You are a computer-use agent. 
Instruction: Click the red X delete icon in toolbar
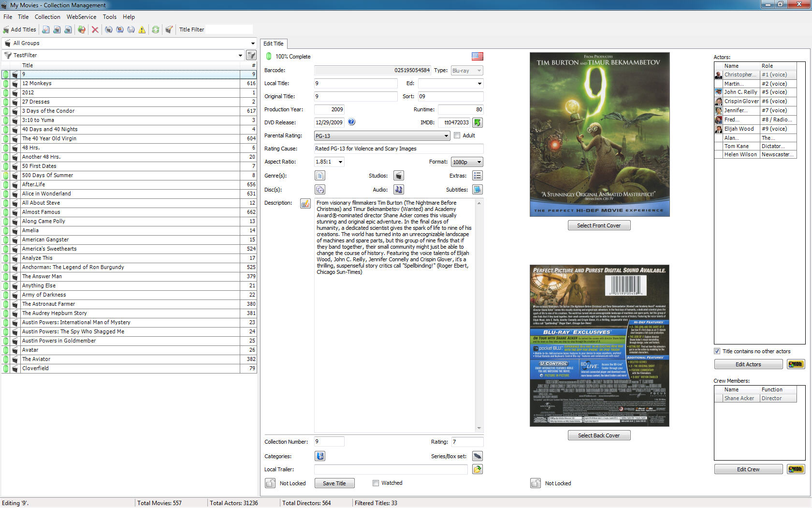[95, 30]
